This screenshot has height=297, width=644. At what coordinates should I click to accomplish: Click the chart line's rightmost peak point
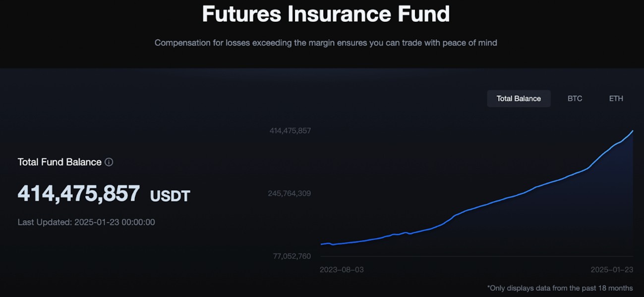633,131
